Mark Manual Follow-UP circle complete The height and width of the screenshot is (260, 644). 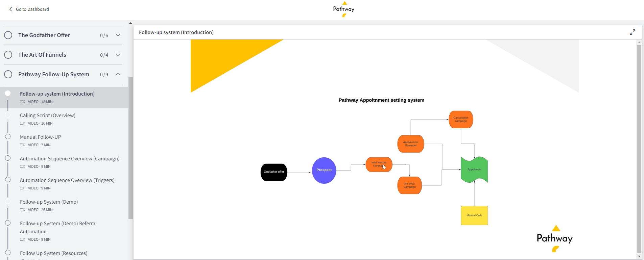point(8,136)
